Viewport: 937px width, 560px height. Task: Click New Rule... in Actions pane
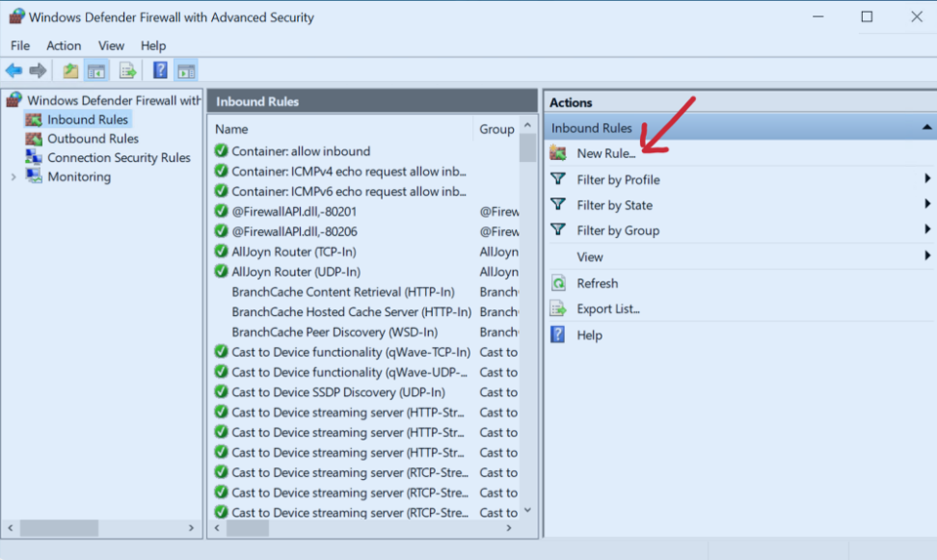(605, 153)
